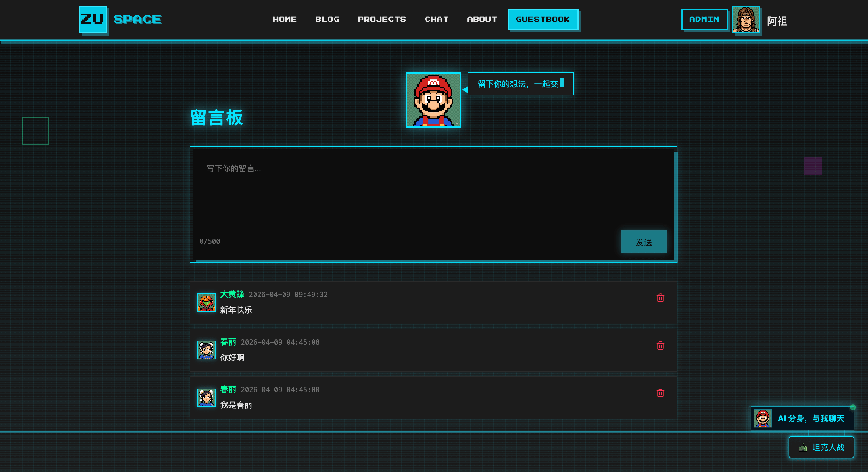Screen dimensions: 868x472
Task: Click the 大黄蜂 username link
Action: [232, 294]
